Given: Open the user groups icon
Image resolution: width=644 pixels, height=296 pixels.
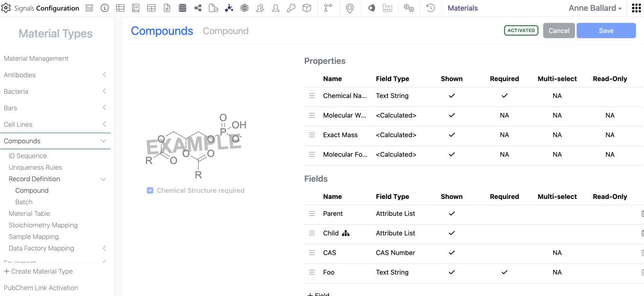Looking at the screenshot, I should [260, 8].
